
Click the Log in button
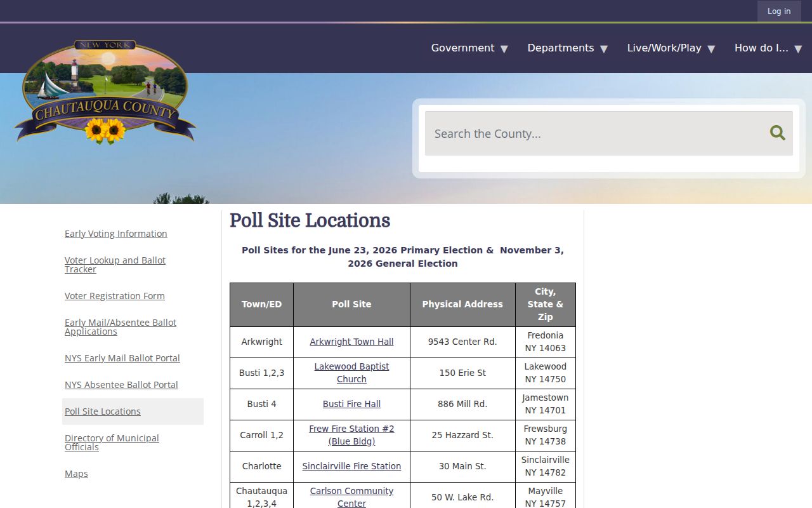click(779, 11)
